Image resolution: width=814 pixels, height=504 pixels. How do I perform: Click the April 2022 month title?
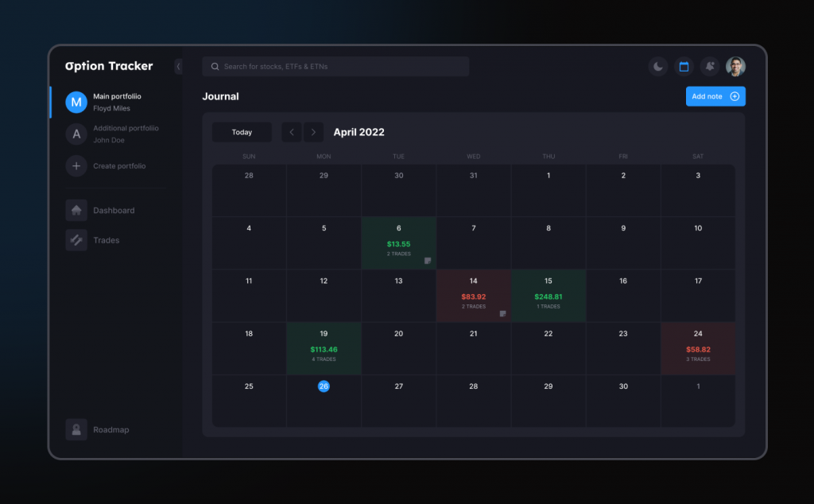coord(359,132)
